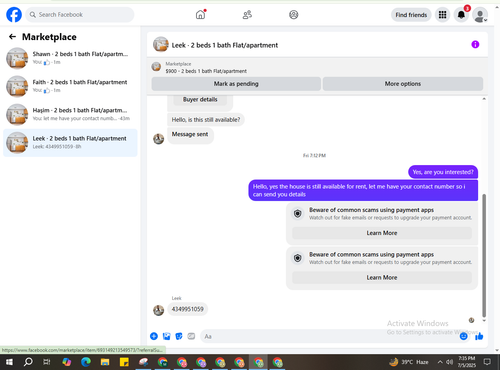Screen dimensions: 500x370
Task: Open the Home feed icon
Action: (x=200, y=15)
